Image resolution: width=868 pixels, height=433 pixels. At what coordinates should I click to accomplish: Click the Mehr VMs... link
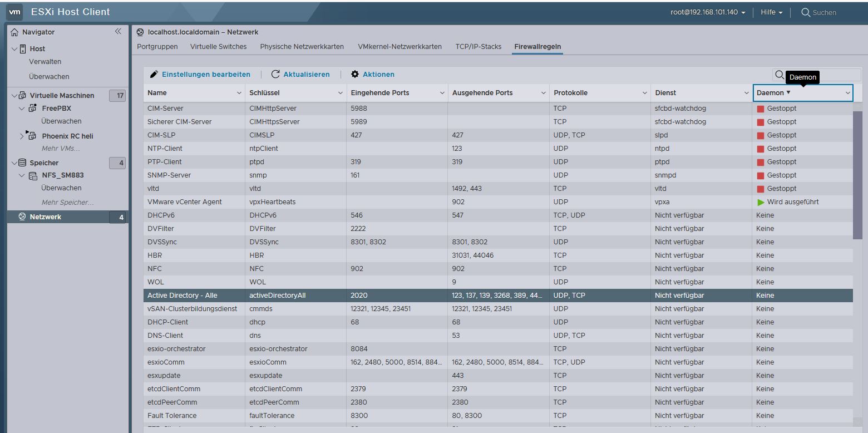pyautogui.click(x=61, y=149)
